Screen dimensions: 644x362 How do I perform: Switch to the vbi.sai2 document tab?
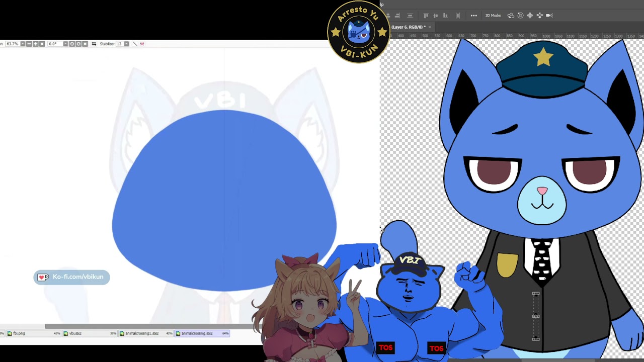(90, 333)
